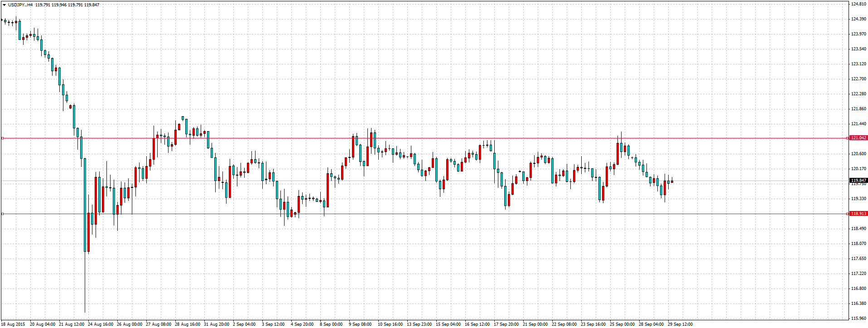The image size is (868, 328).
Task: Click the 120.600 price scale label
Action: [x=858, y=154]
